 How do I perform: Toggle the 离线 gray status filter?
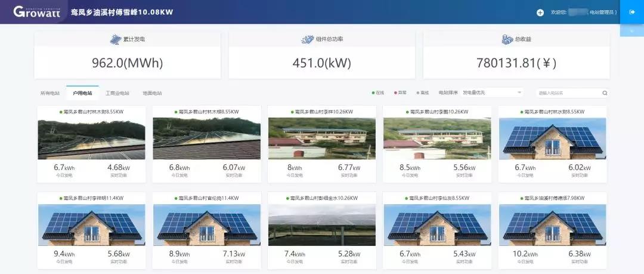423,93
